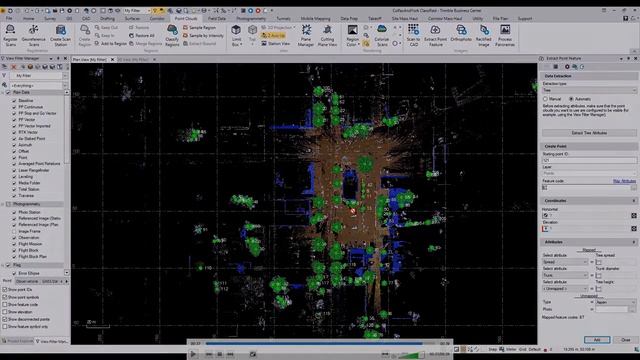Open the Cutting Plane View tool
Image resolution: width=640 pixels, height=360 pixels.
327,36
